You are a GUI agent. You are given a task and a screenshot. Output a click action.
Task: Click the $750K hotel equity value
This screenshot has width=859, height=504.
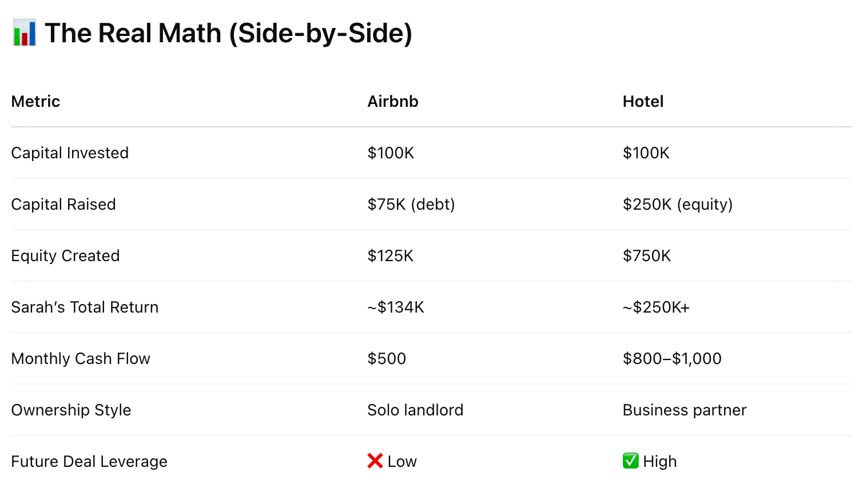[x=647, y=255]
